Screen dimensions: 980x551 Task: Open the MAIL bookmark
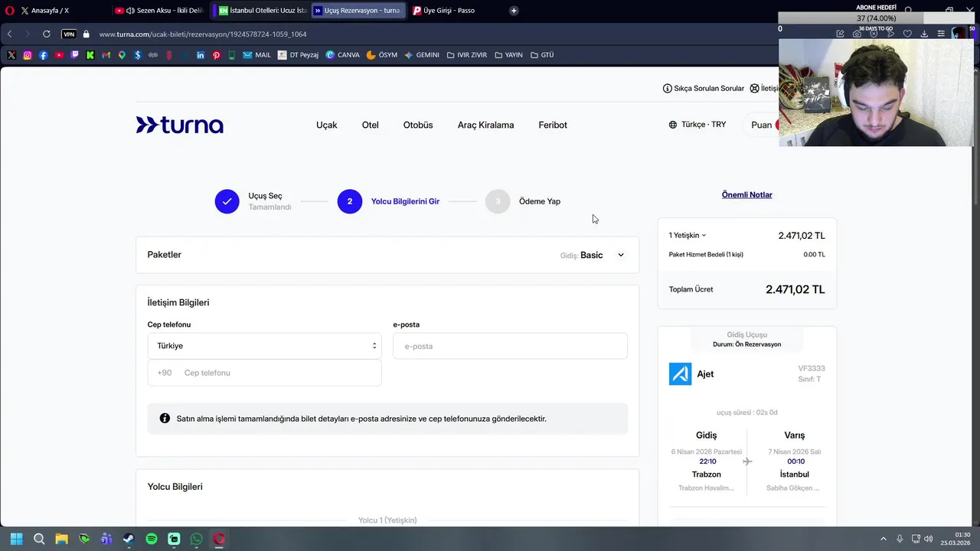click(x=256, y=55)
